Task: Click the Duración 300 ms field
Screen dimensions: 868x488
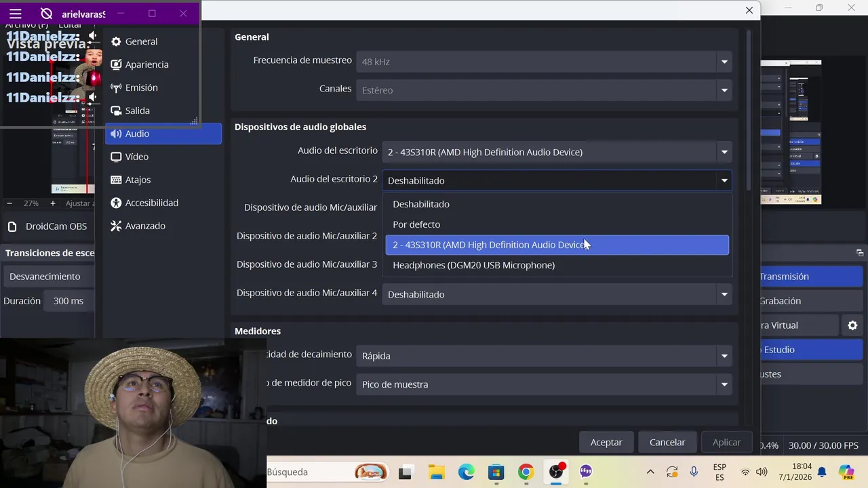Action: point(68,301)
